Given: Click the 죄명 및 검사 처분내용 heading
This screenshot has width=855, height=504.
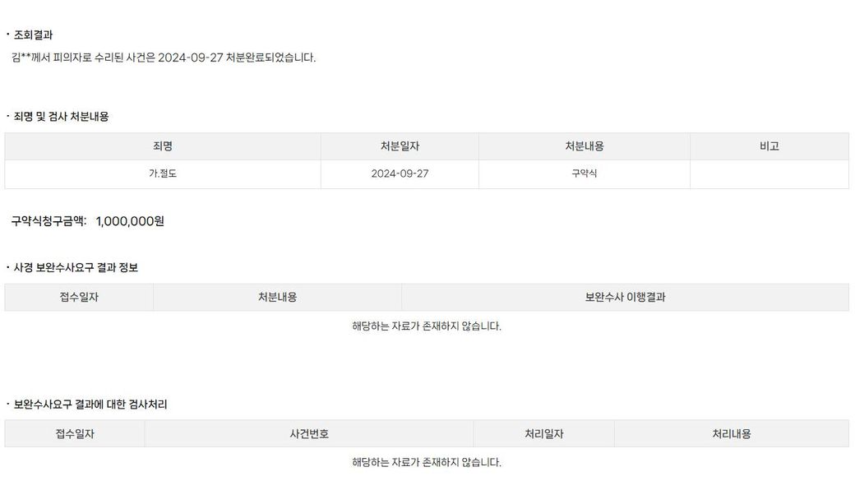Looking at the screenshot, I should click(x=62, y=117).
